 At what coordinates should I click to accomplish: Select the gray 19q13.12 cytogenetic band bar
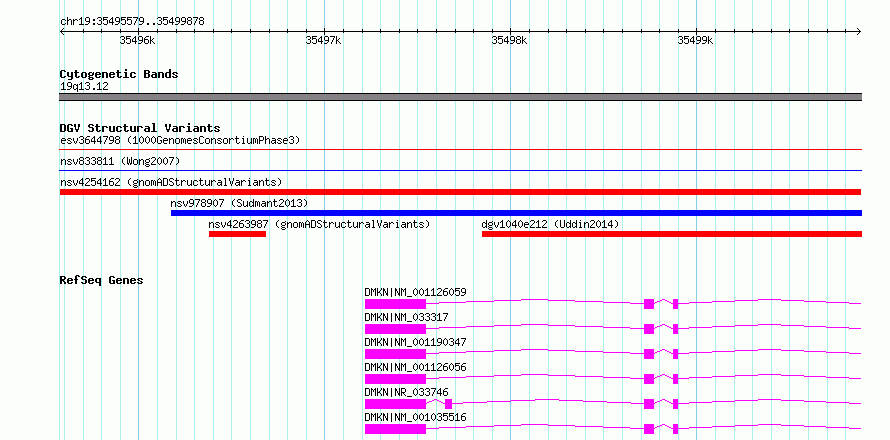[461, 97]
